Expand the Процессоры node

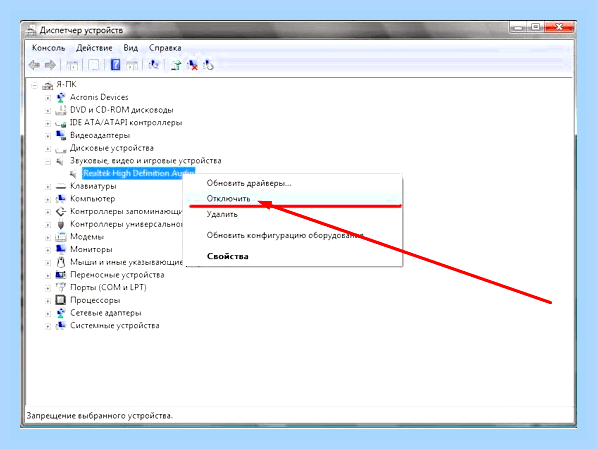click(x=48, y=301)
